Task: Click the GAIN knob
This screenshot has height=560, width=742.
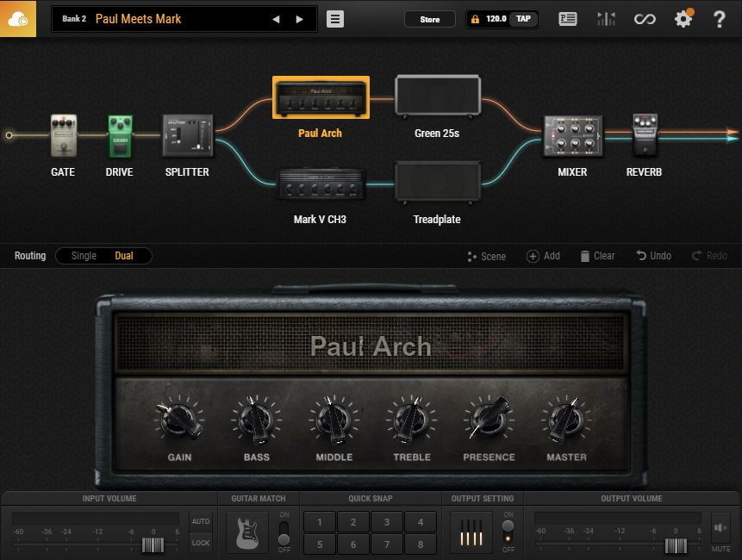Action: pyautogui.click(x=179, y=420)
